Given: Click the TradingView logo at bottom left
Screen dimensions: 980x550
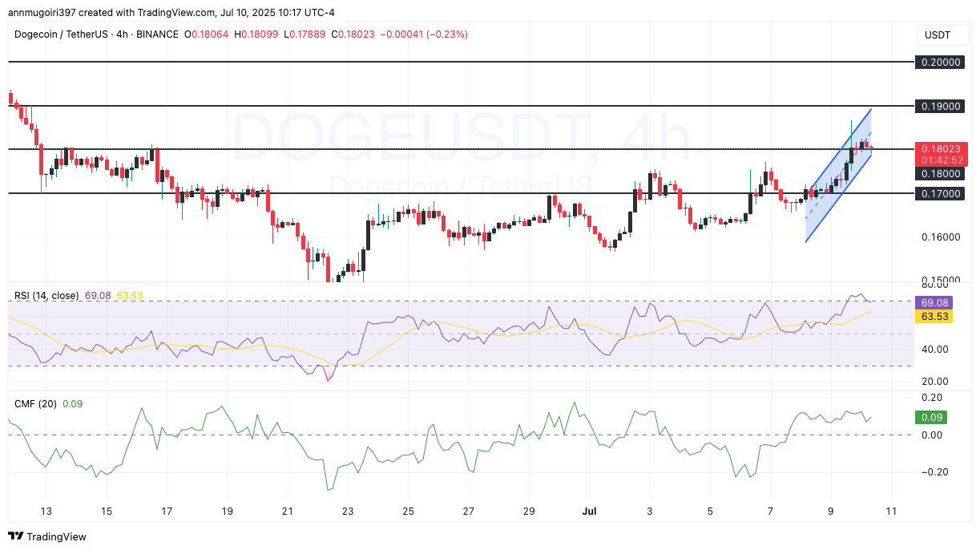Looking at the screenshot, I should 47,536.
